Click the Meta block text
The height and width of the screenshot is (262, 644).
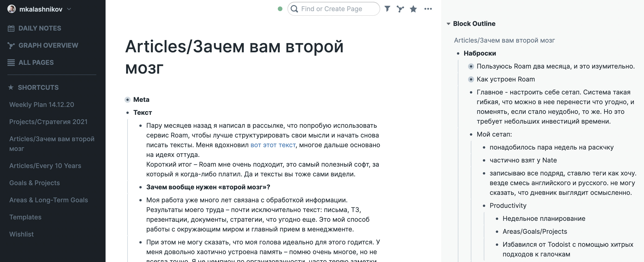pyautogui.click(x=141, y=100)
